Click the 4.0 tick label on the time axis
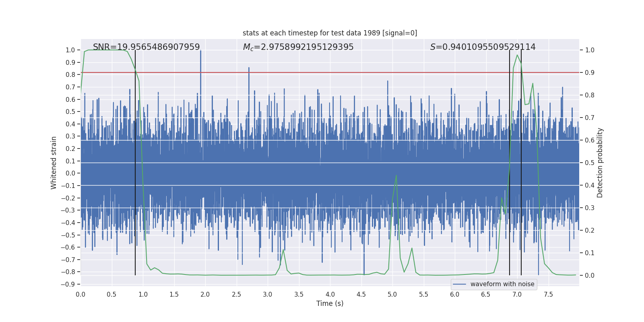 (x=330, y=295)
